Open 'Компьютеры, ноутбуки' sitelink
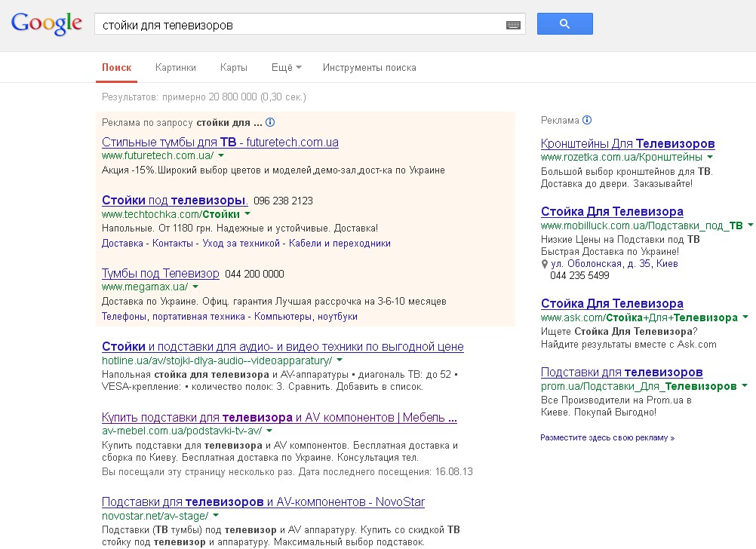This screenshot has height=549, width=756. tap(306, 317)
